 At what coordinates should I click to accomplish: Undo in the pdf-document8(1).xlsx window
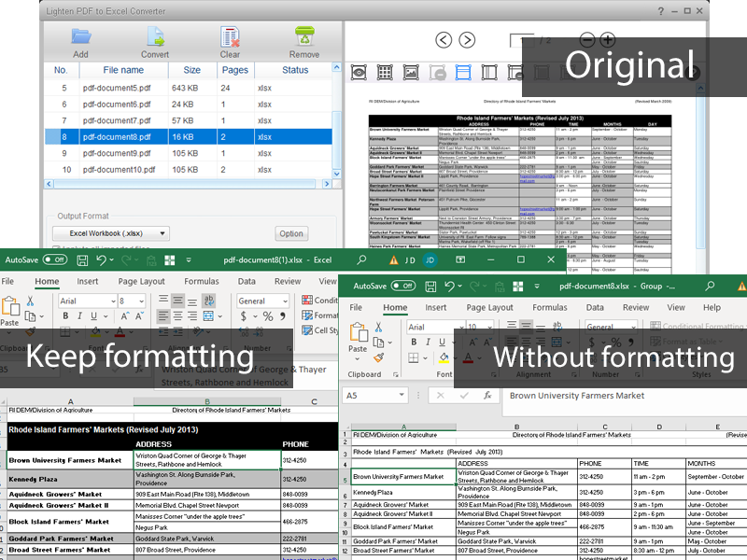[101, 260]
